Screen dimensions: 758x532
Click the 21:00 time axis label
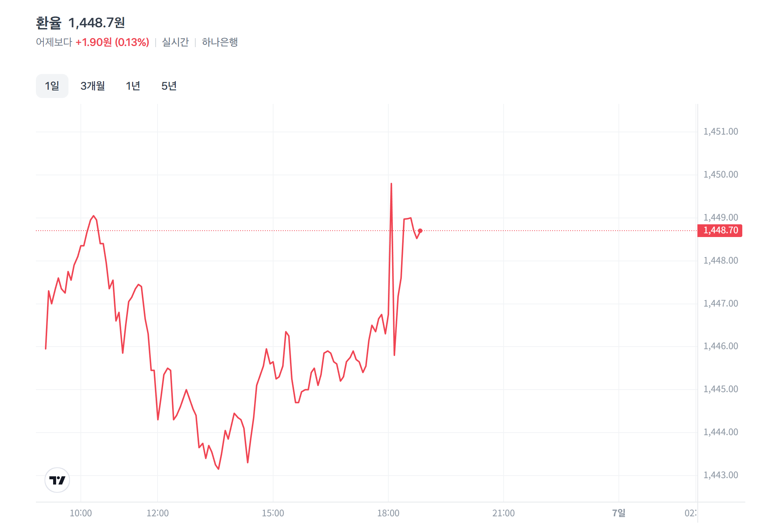point(503,513)
